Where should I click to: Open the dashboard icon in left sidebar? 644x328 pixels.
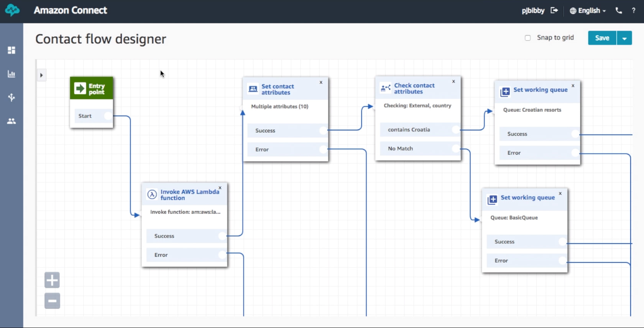[11, 50]
